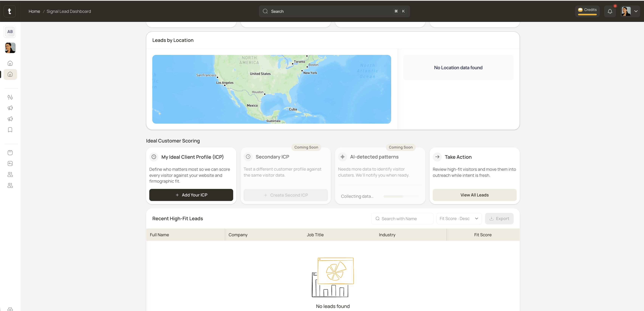The image size is (644, 311).
Task: Click View All Leads button
Action: coord(474,195)
